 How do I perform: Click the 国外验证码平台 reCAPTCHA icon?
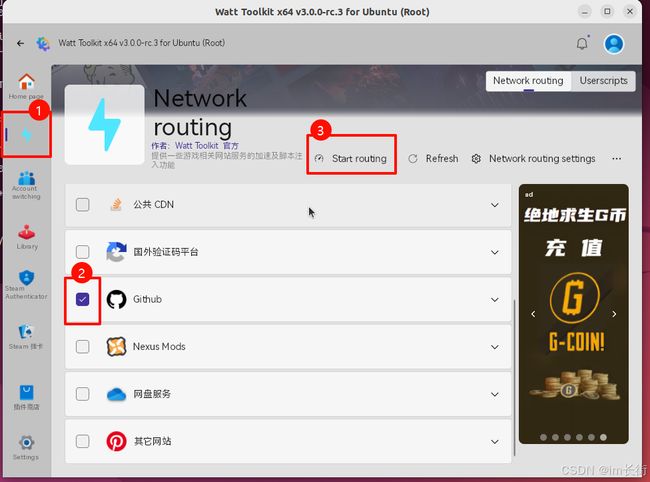tap(116, 252)
